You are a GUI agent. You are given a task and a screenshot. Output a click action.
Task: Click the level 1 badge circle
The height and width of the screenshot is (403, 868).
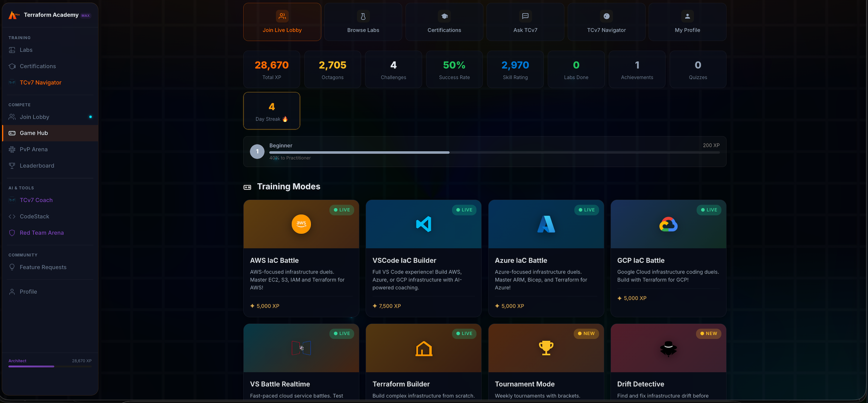257,151
